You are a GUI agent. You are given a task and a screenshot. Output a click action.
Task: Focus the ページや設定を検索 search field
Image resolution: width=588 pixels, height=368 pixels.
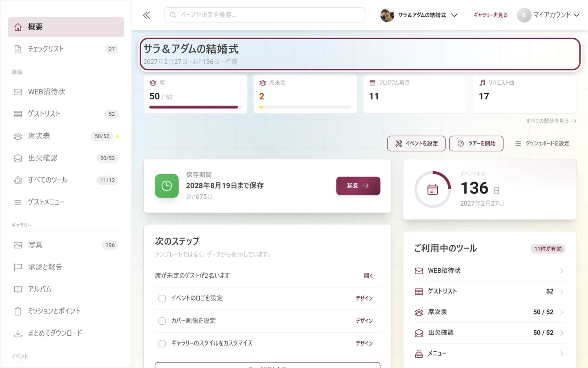[x=265, y=15]
